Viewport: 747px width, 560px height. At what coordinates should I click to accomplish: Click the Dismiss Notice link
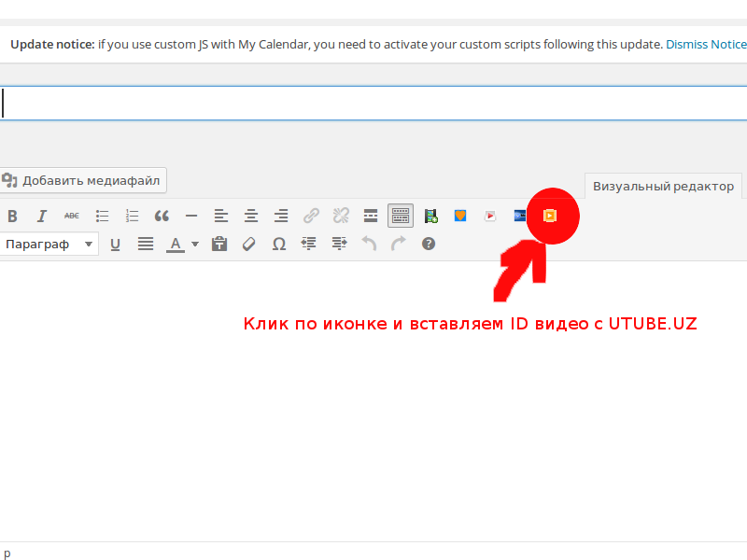click(706, 44)
